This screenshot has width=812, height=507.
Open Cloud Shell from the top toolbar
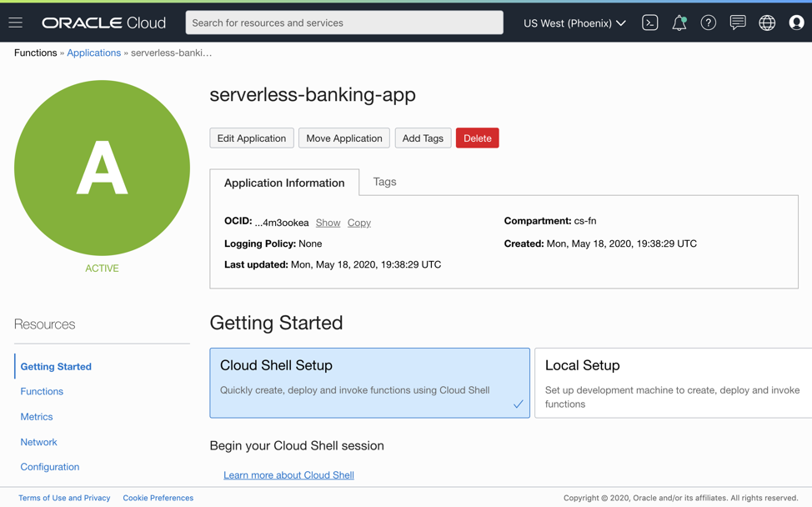tap(649, 23)
